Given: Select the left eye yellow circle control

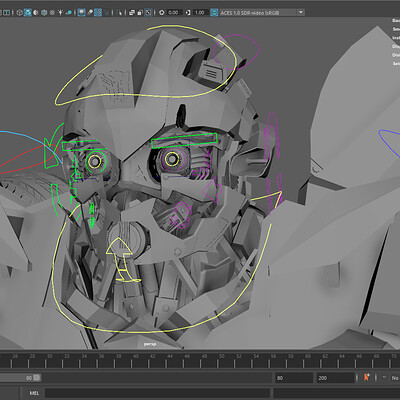Looking at the screenshot, I should tap(95, 161).
